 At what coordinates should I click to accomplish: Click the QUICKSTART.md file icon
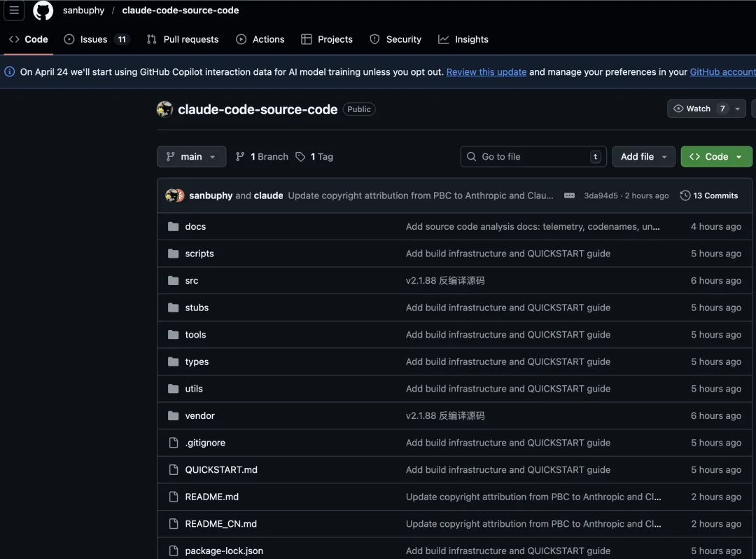pos(174,469)
